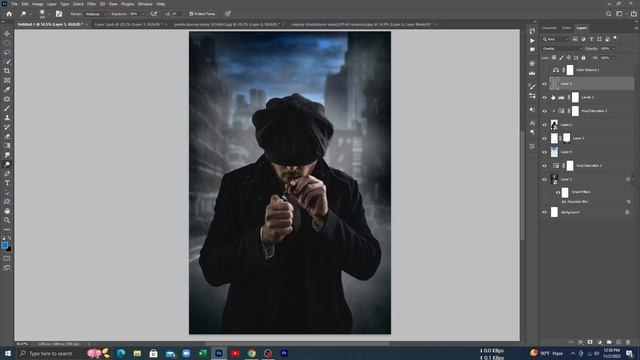Open the blend mode dropdown (Overlay)
640x360 pixels.
tap(562, 49)
